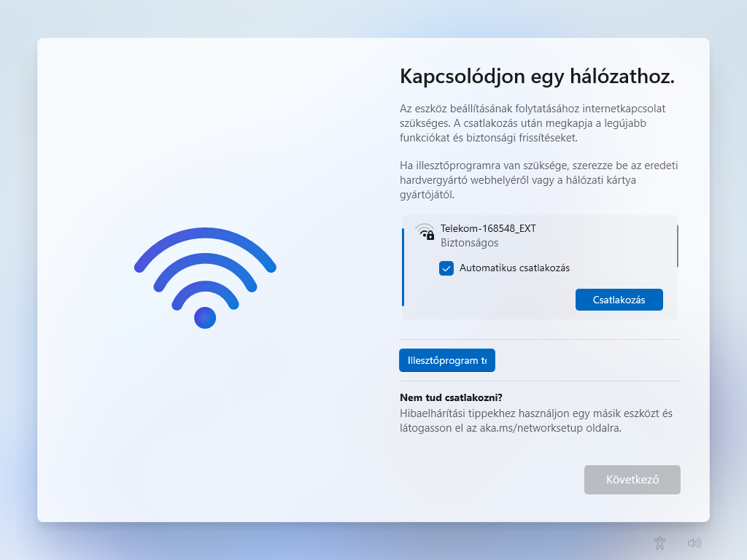Screen dimensions: 747x560
Task: Uncheck the Automatikus csatlakozás checkbox
Action: pos(446,268)
